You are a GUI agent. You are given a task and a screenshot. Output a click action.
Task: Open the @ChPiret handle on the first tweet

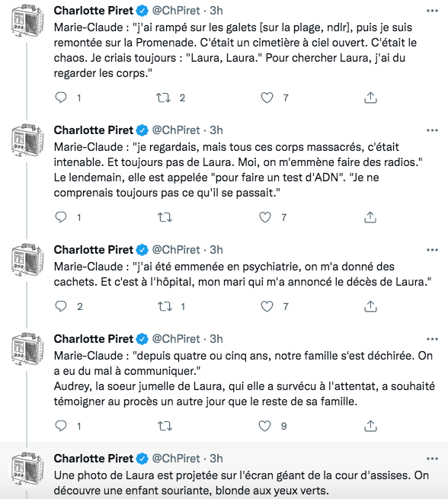[x=176, y=11]
